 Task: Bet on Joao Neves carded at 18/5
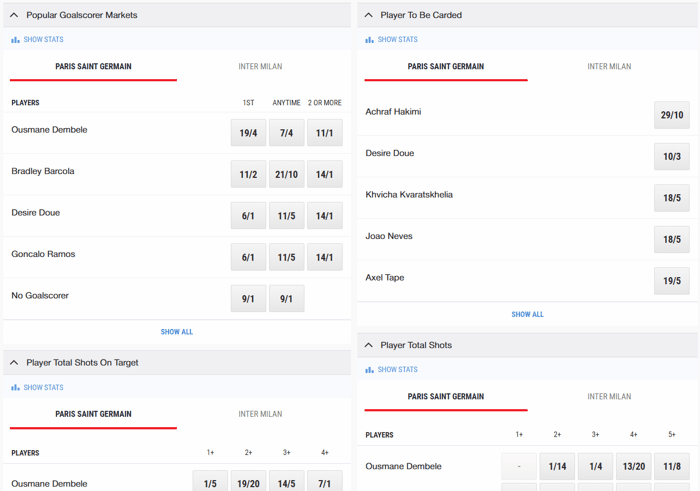point(672,240)
